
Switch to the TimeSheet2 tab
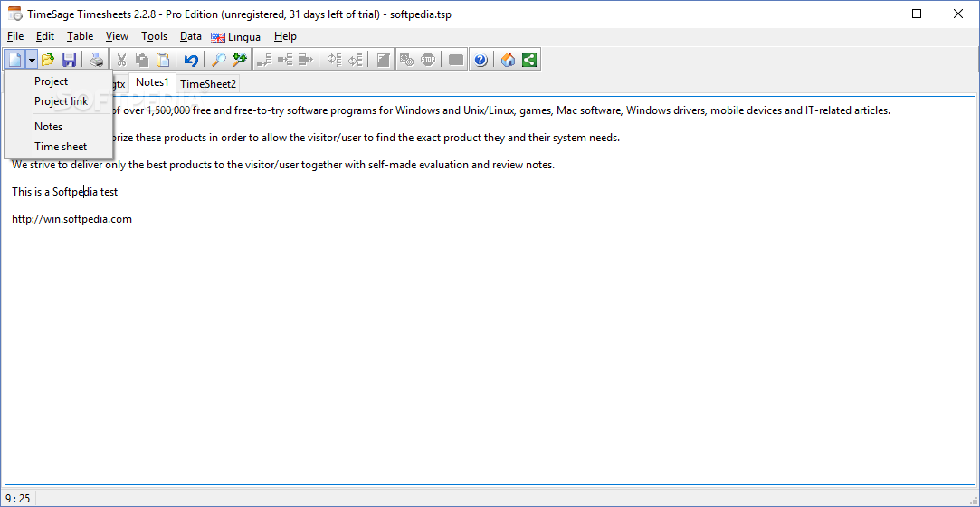(x=208, y=83)
